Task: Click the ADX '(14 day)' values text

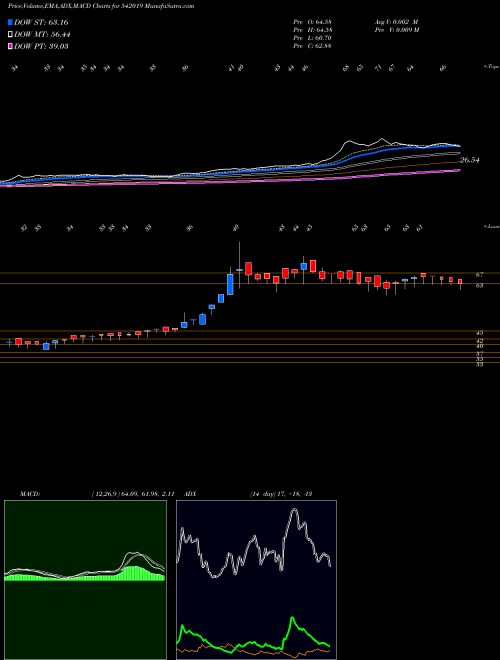Action: click(x=281, y=494)
